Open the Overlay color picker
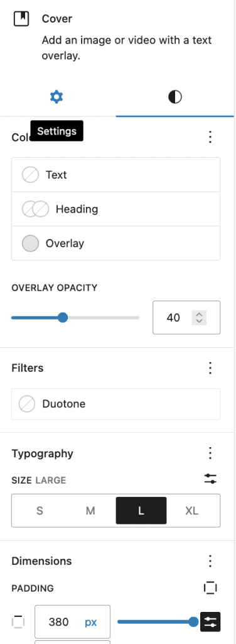 tap(116, 243)
